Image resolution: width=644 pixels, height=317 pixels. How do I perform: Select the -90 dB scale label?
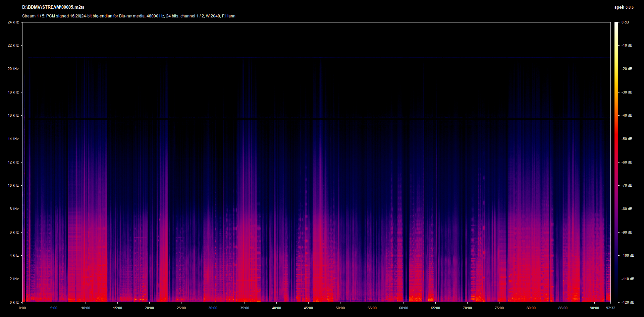click(627, 232)
